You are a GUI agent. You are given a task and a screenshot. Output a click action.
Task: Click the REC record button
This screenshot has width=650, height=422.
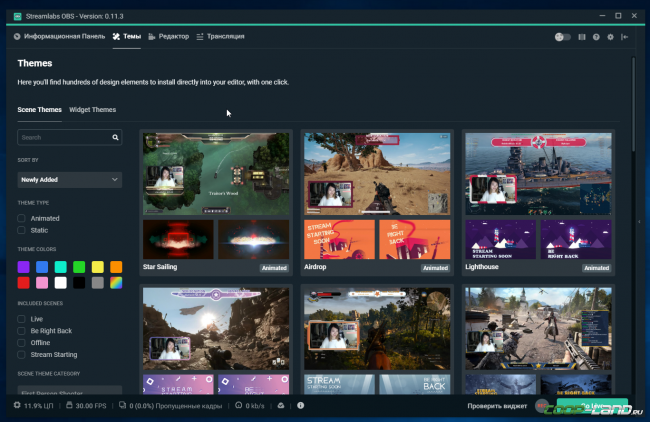pyautogui.click(x=542, y=406)
